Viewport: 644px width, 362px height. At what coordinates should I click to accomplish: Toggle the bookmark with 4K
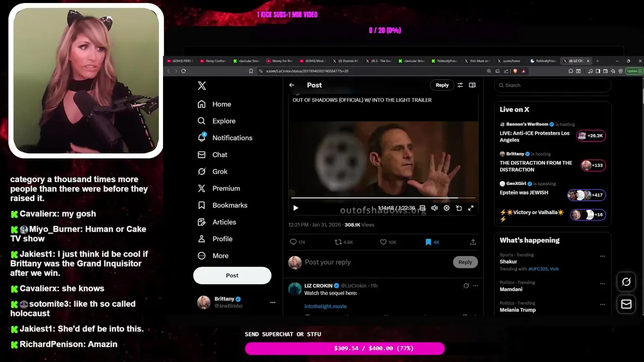432,242
